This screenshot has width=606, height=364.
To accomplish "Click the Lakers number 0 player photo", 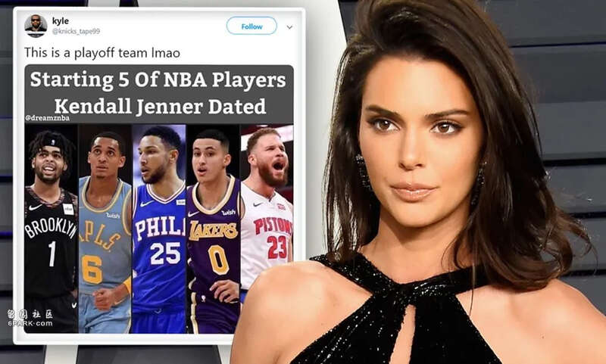I will point(214,229).
